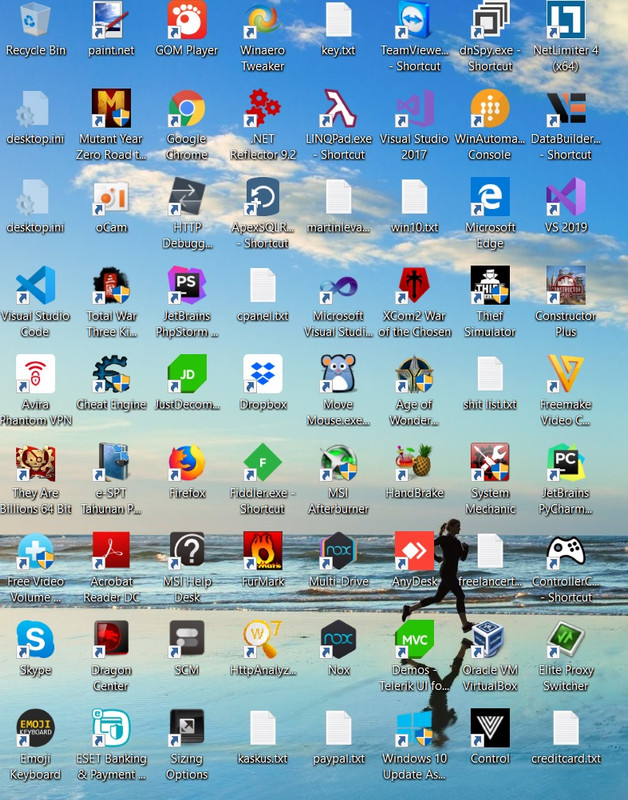Image resolution: width=628 pixels, height=800 pixels.
Task: Select Winaero Tweaker shortcut
Action: [262, 20]
